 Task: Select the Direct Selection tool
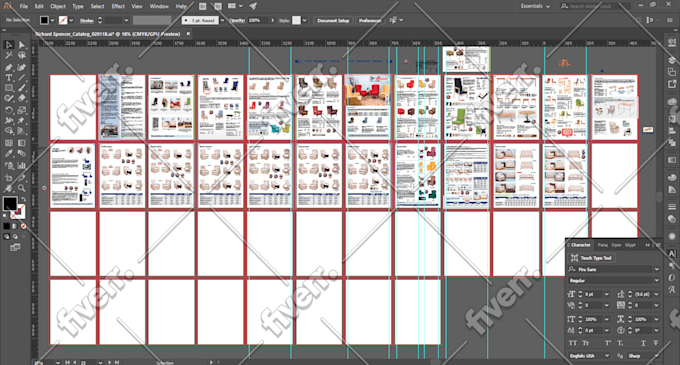(x=22, y=45)
